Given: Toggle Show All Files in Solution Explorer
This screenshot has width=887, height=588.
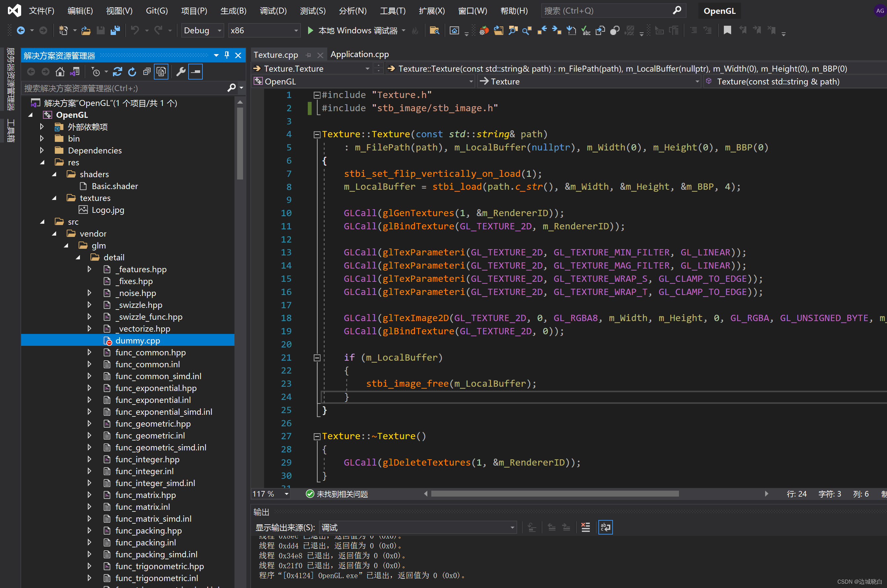Looking at the screenshot, I should 161,72.
